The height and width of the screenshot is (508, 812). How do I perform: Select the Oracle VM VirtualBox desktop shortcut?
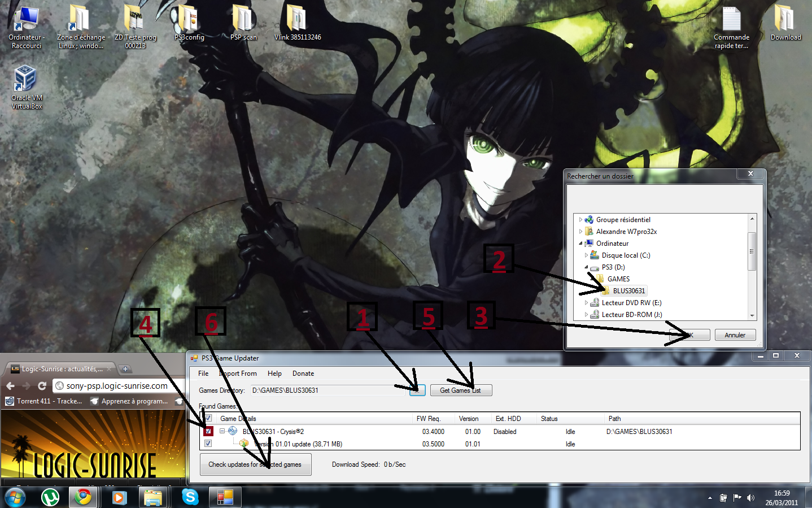pos(26,88)
